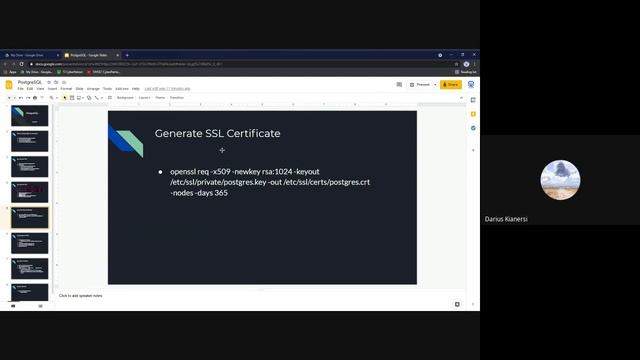Click the Insert image icon

79,98
